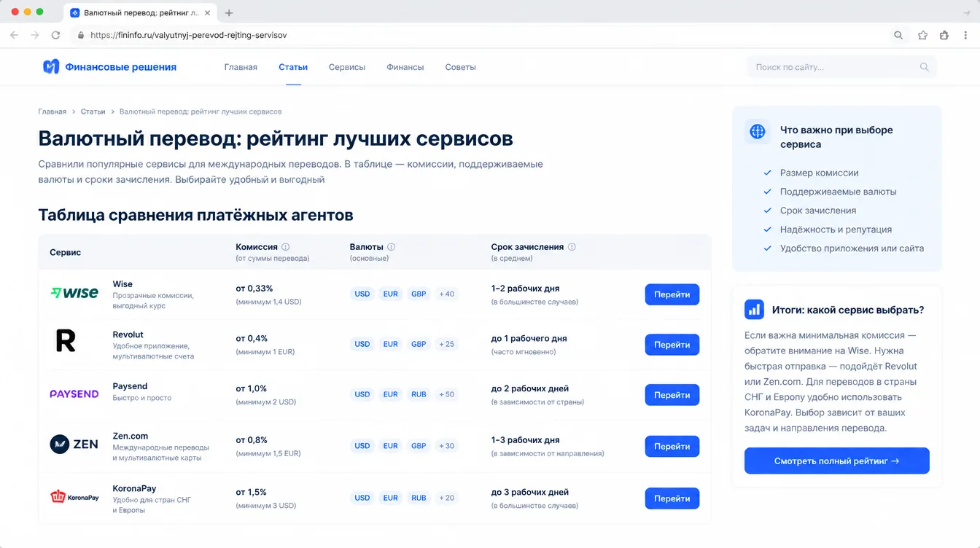980x548 pixels.
Task: Go to the Сервисы section
Action: click(347, 67)
